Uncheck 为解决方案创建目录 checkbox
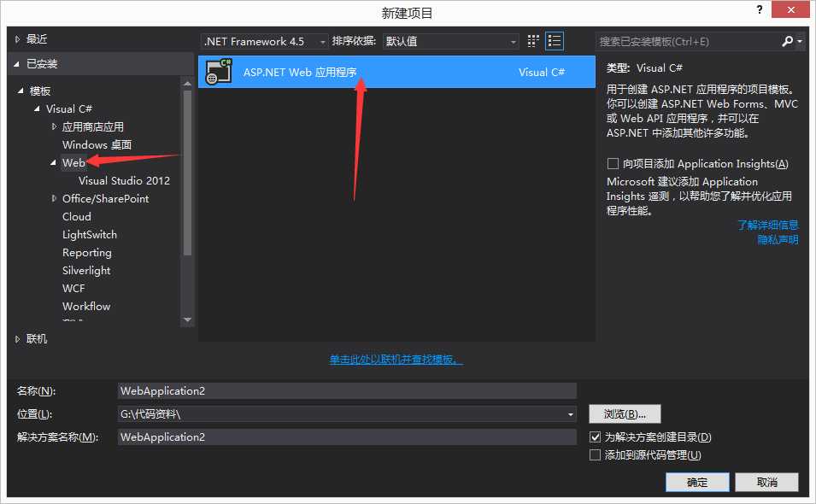 [x=596, y=437]
